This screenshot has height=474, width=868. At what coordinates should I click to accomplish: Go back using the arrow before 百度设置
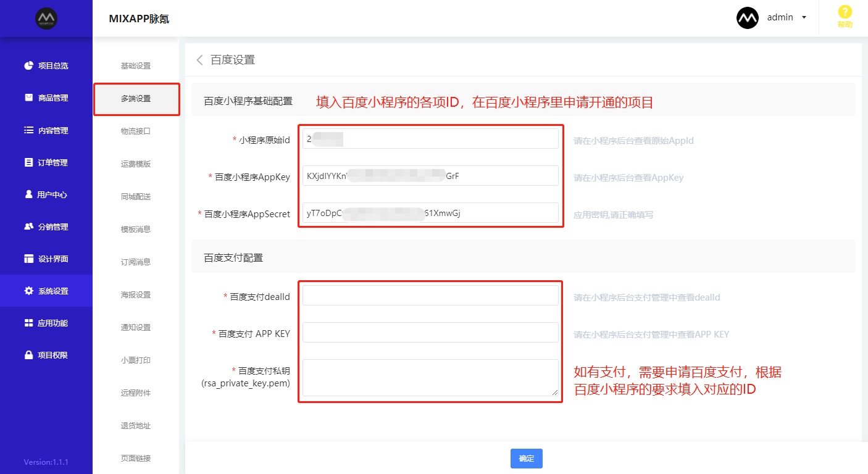point(199,60)
